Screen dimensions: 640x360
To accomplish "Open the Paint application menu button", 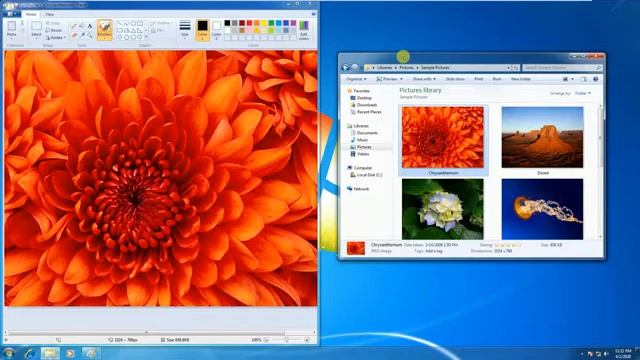I will 11,14.
